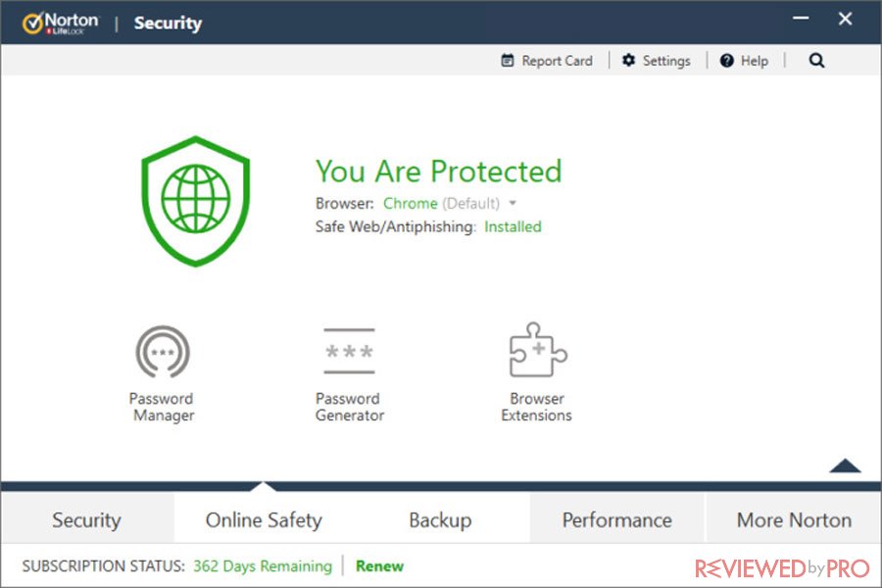Launch the Password Generator icon
Image resolution: width=882 pixels, height=588 pixels.
pos(349,351)
